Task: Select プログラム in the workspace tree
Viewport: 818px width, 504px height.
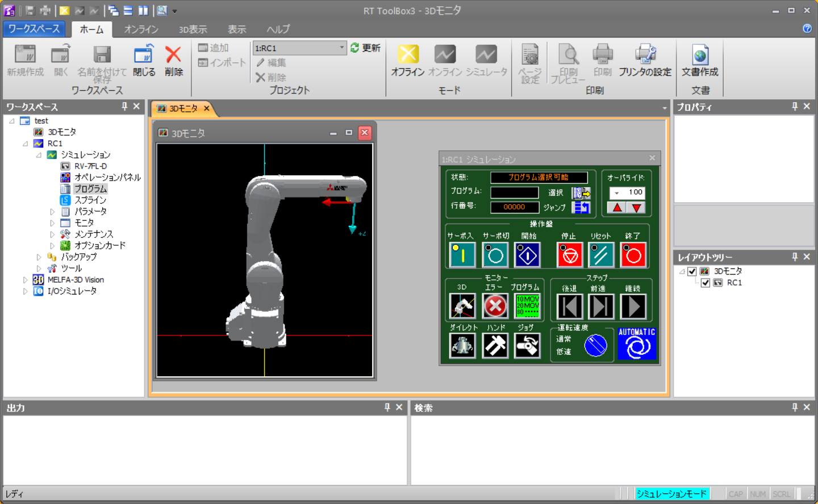Action: coord(90,189)
